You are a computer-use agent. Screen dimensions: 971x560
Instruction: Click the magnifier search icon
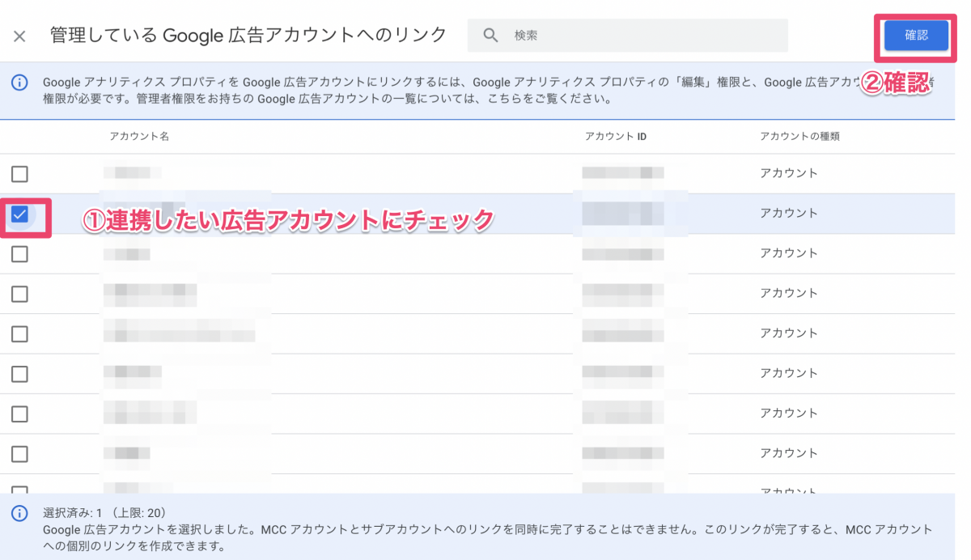(490, 36)
